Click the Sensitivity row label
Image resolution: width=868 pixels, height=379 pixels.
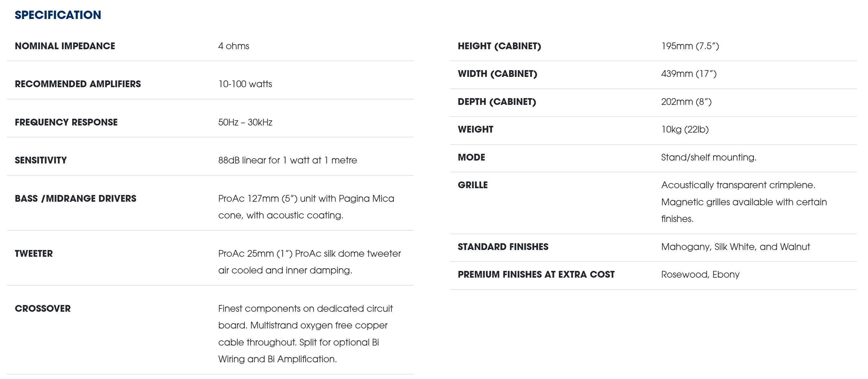click(41, 160)
